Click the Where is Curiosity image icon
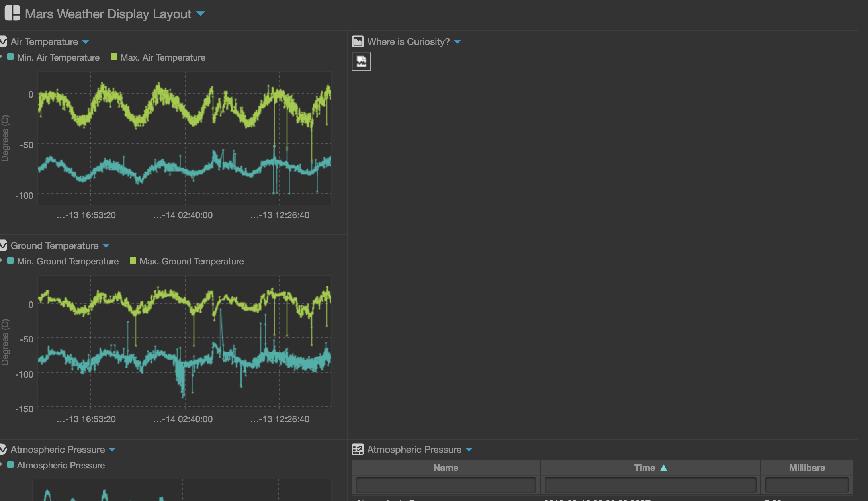Screen dimensions: 868x501 click(x=358, y=41)
